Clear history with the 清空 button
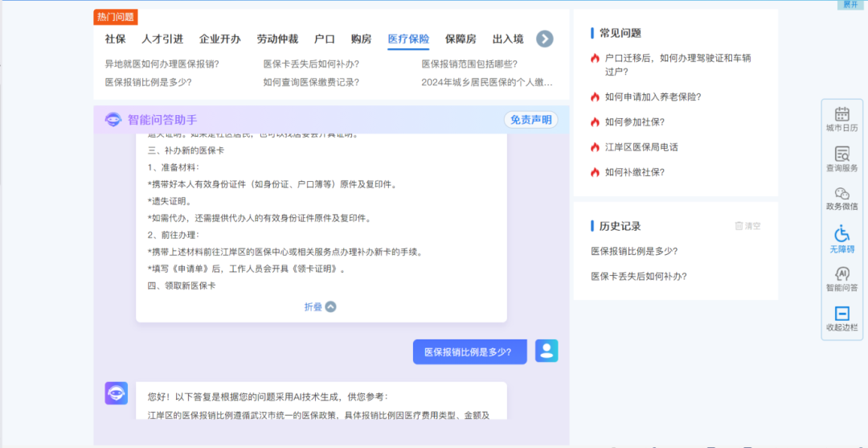Image resolution: width=868 pixels, height=448 pixels. click(x=747, y=226)
